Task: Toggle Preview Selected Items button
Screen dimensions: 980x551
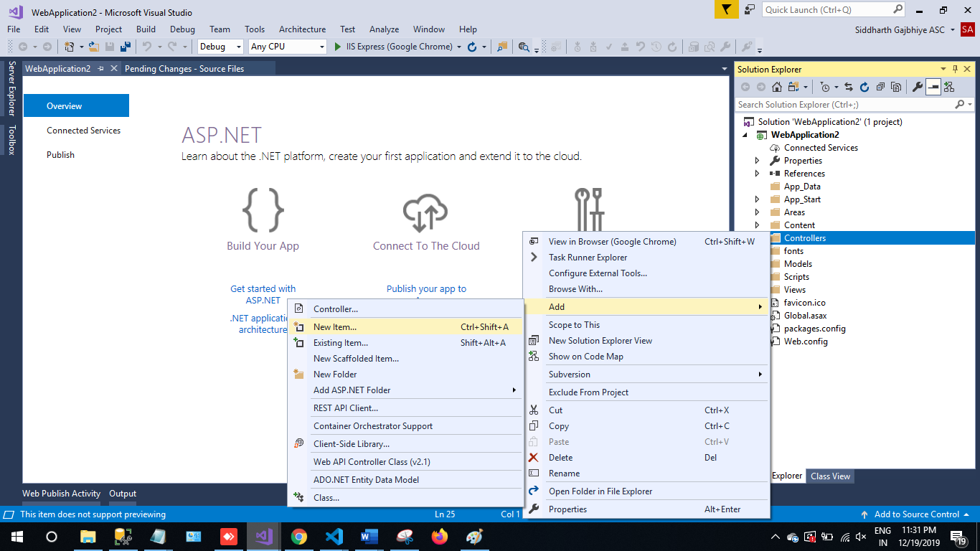Action: click(x=933, y=87)
